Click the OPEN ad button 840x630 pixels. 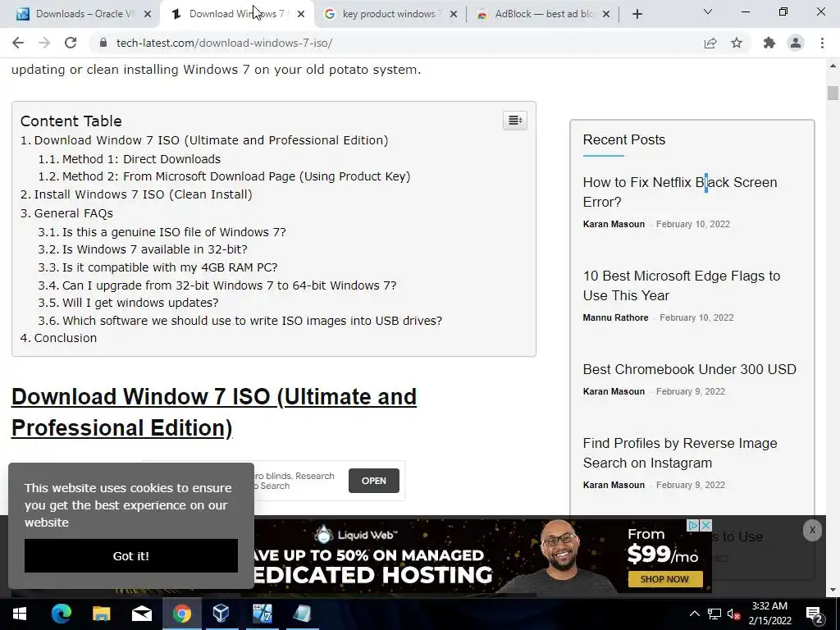point(374,481)
